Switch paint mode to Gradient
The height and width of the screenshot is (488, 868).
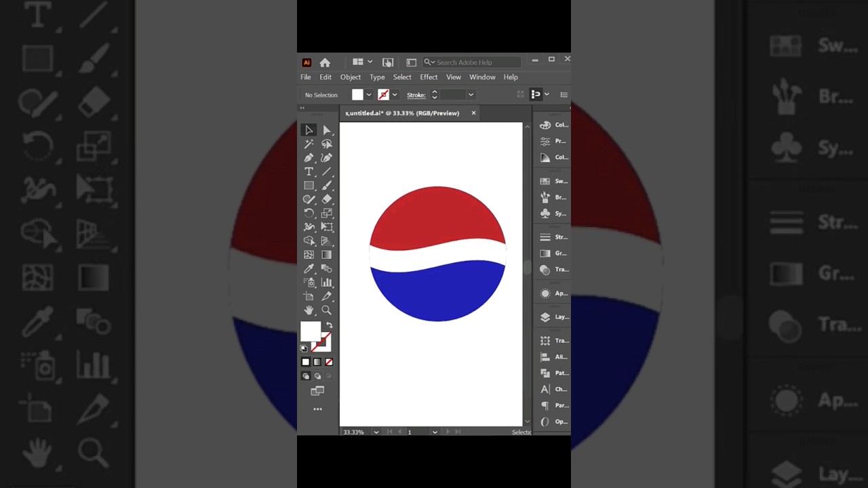tap(317, 362)
